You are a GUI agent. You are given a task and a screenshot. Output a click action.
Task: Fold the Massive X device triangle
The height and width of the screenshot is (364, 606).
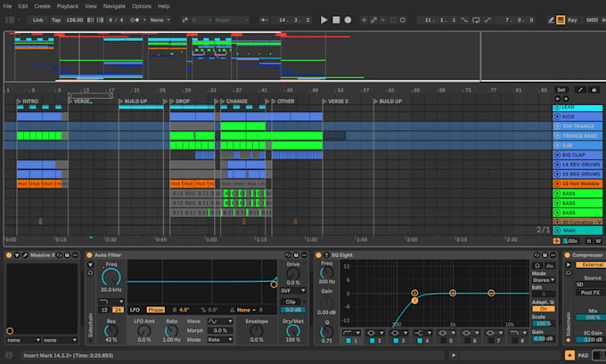[17, 255]
